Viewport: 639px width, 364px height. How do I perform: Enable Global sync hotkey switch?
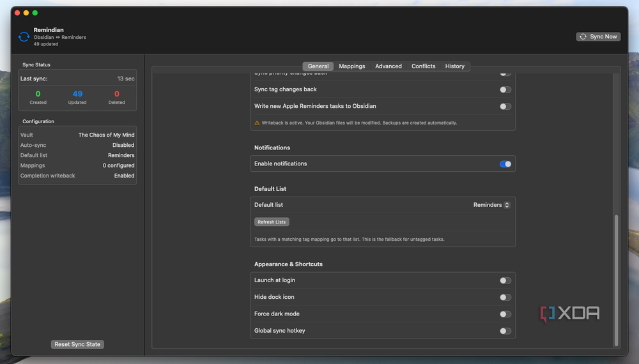point(505,331)
